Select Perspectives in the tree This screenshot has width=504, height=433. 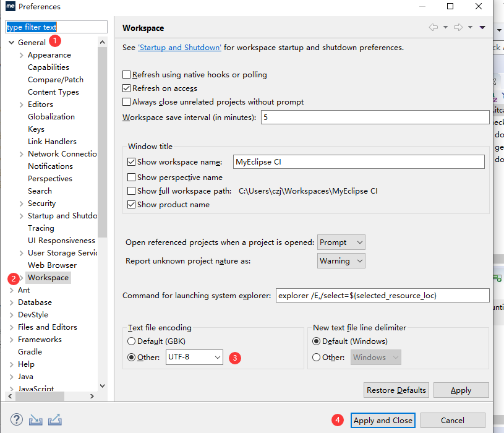[x=50, y=179]
